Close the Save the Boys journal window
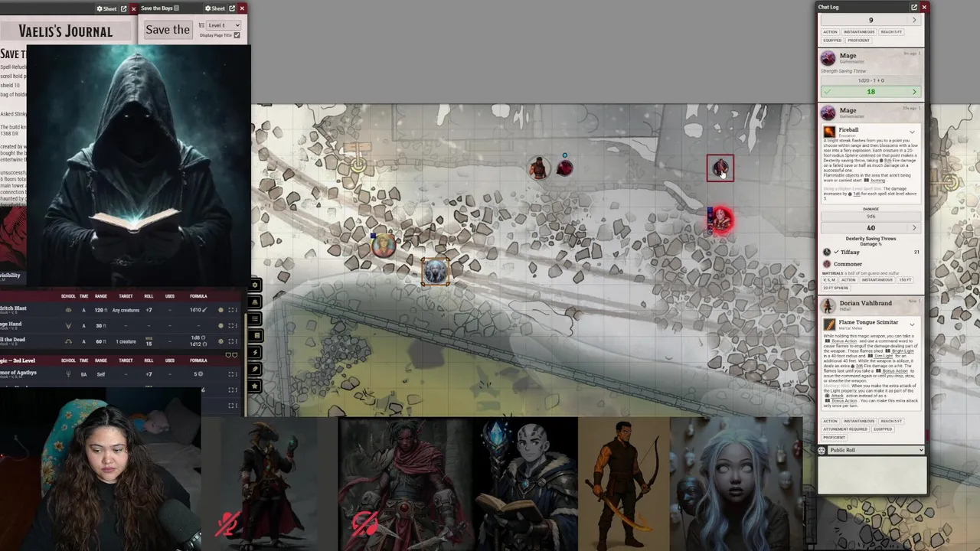 (x=242, y=8)
